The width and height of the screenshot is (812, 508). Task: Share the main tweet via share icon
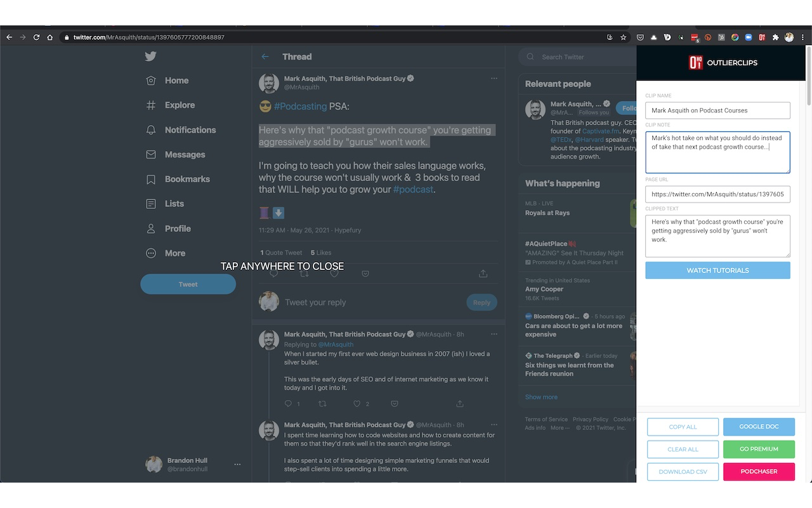pos(483,274)
